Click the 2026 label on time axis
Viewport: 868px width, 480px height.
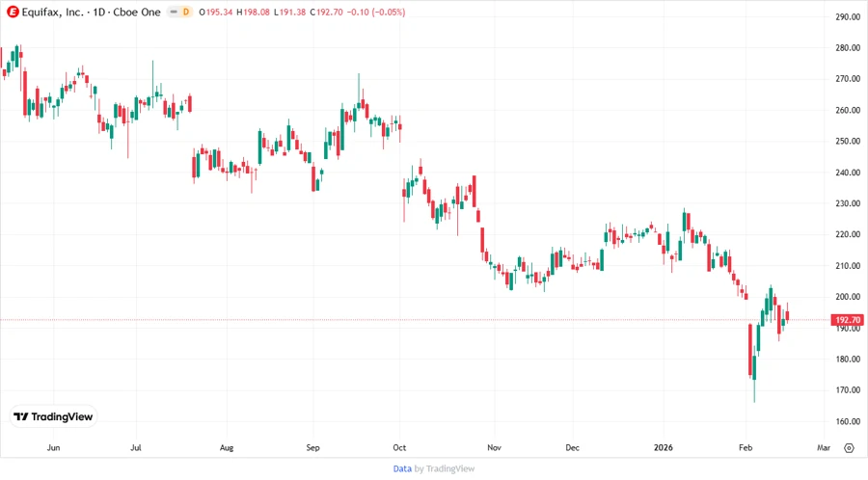(664, 448)
